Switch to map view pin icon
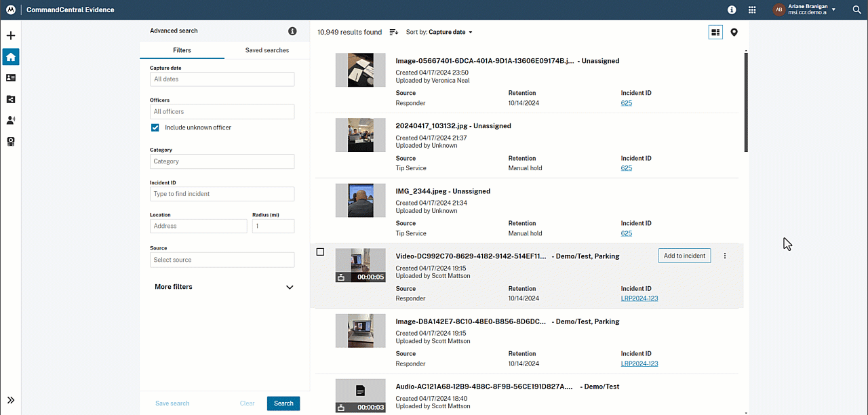The image size is (868, 415). pyautogui.click(x=734, y=33)
